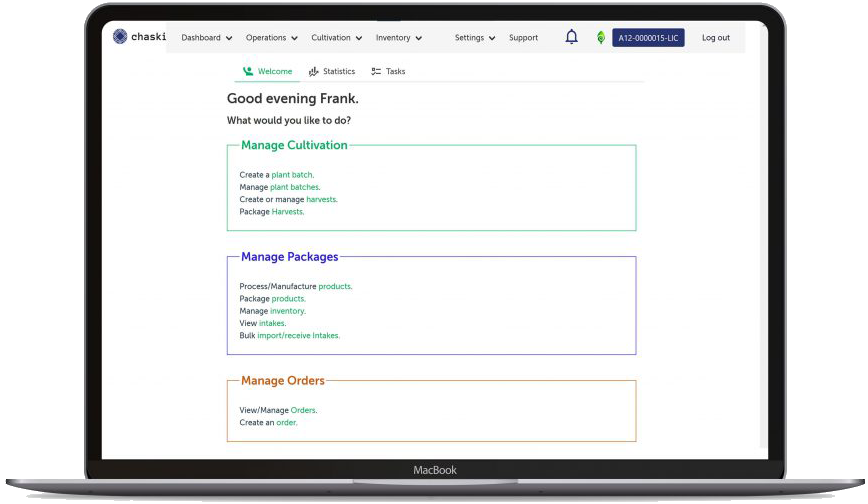Viewport: 868px width, 504px height.
Task: Follow the 'plant batch' creation link
Action: point(292,175)
